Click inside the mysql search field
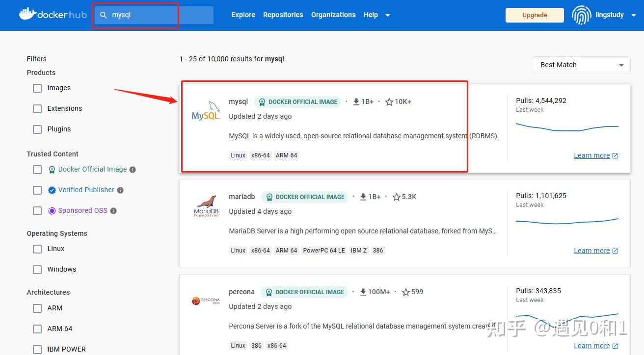This screenshot has width=644, height=355. tap(142, 15)
